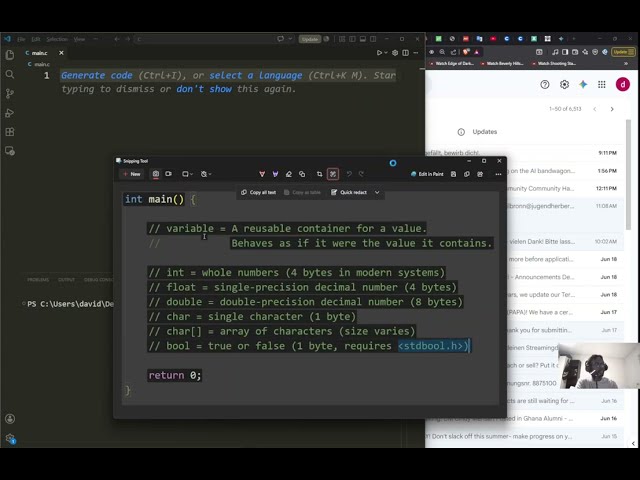
Task: Click the Update button in VS Code title bar
Action: (x=310, y=39)
